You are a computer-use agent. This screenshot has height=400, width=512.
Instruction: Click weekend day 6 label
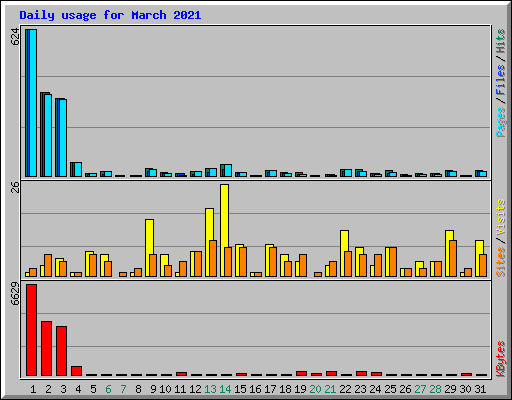(x=108, y=389)
